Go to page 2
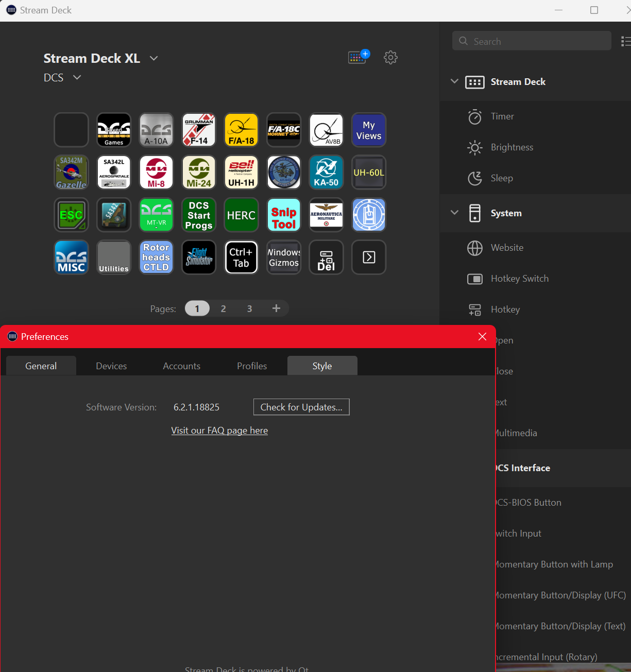 tap(224, 308)
